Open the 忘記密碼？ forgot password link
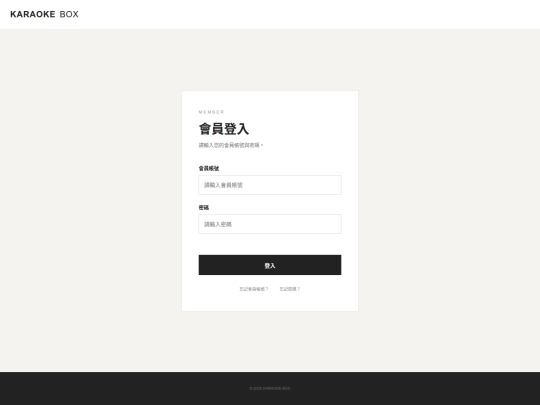The height and width of the screenshot is (405, 540). (x=290, y=289)
